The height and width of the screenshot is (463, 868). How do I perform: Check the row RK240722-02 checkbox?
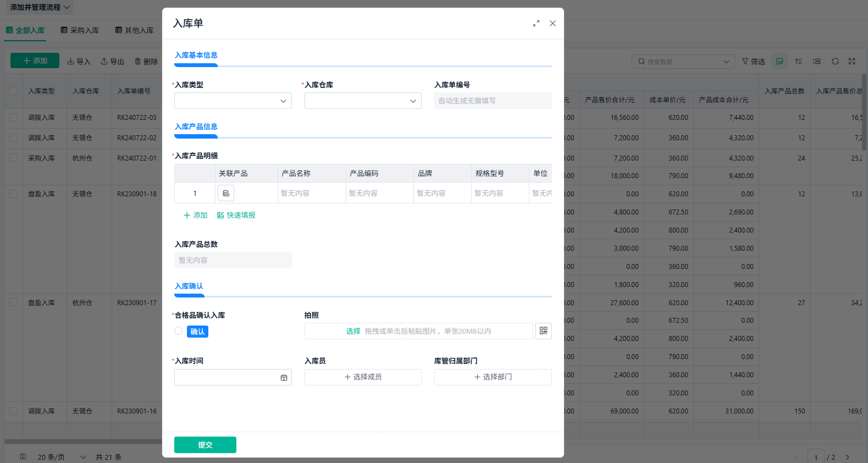click(14, 137)
